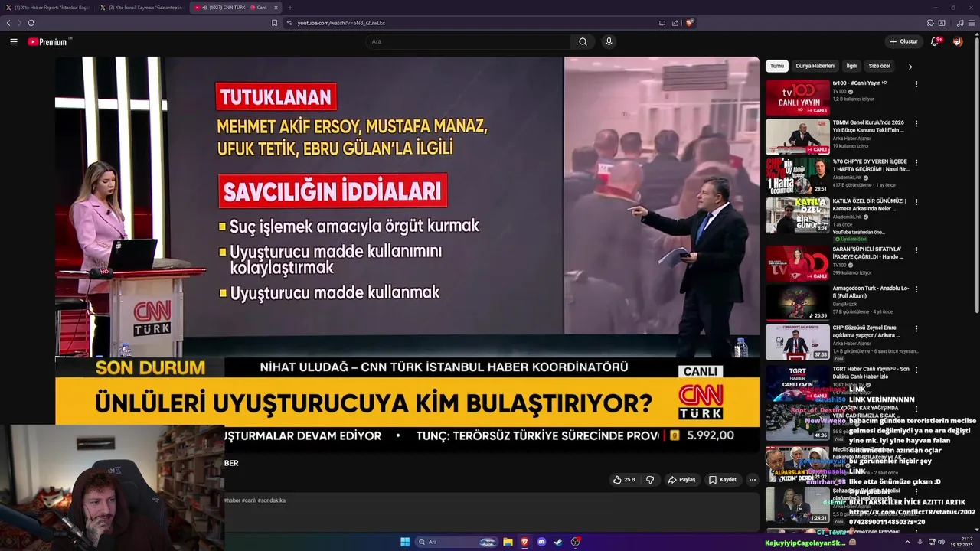Toggle the volume icon in system tray
The image size is (980, 551).
[x=941, y=542]
